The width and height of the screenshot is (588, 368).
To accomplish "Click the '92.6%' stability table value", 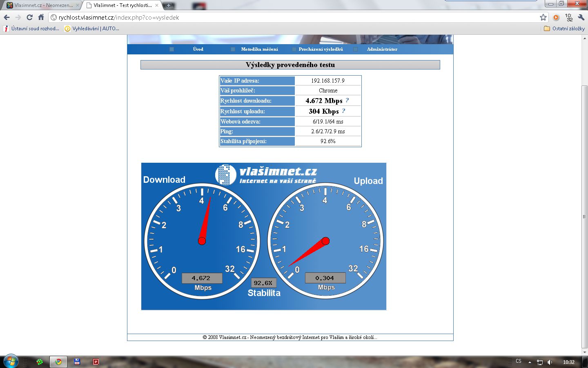I will coord(328,141).
